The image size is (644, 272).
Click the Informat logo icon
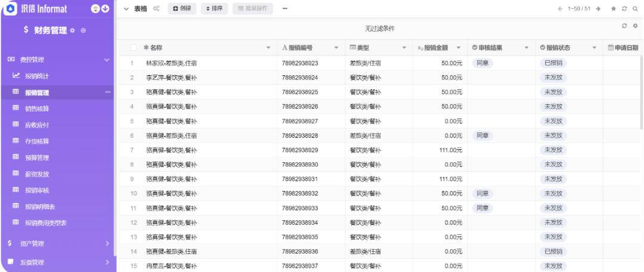tap(11, 8)
